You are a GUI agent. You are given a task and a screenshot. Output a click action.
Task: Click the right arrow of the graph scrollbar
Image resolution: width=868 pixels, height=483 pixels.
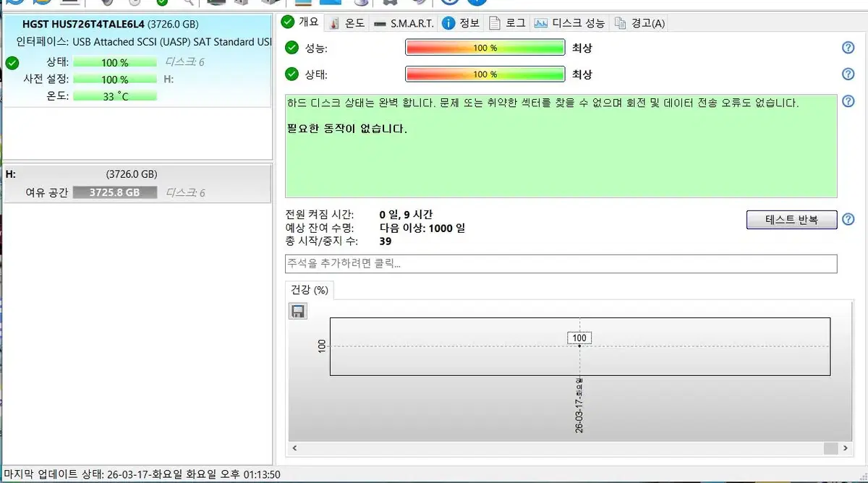pos(844,448)
